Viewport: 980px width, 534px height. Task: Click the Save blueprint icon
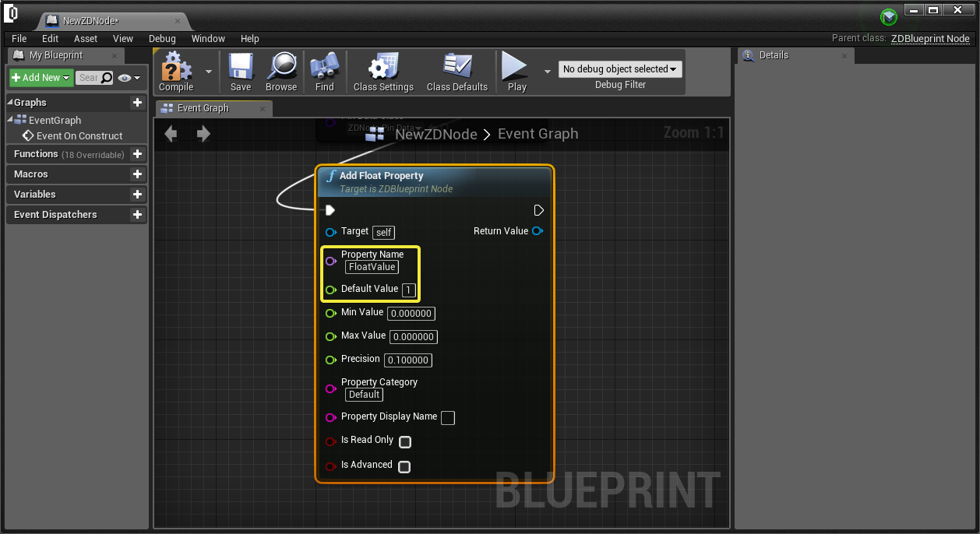pos(241,68)
